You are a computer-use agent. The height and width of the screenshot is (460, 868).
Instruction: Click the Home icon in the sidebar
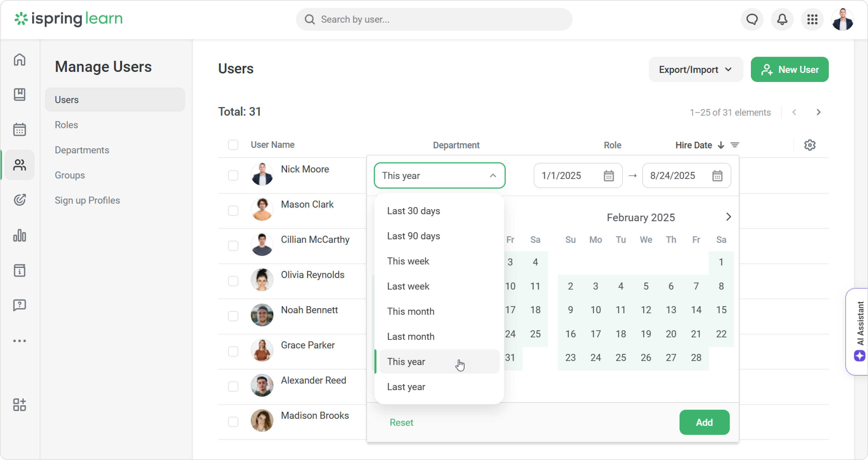[20, 60]
